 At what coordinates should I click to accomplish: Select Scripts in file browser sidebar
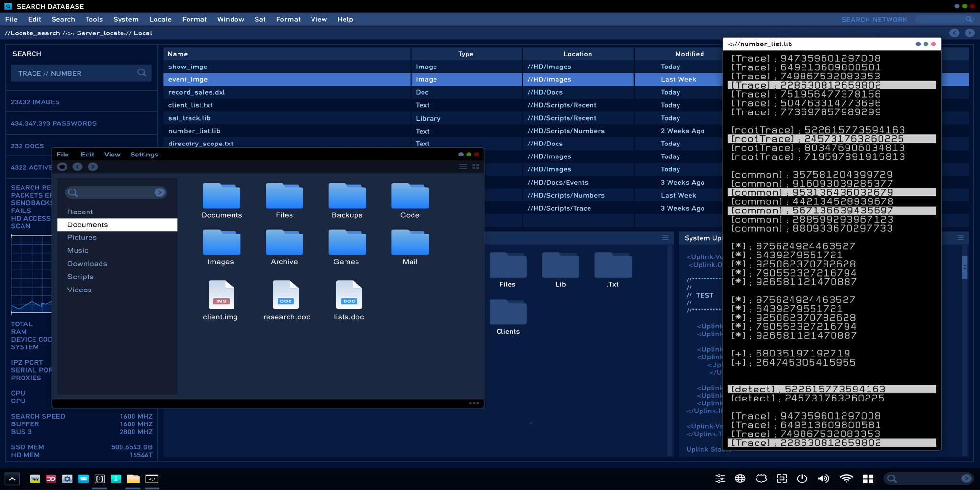point(80,277)
